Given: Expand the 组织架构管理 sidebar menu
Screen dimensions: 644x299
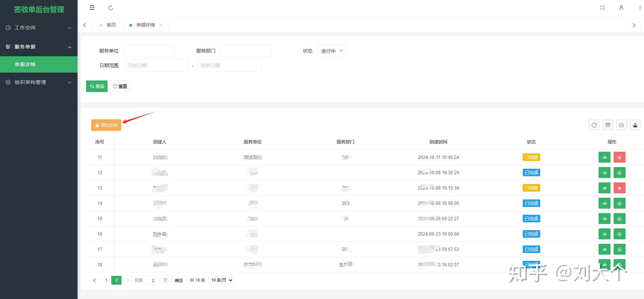Looking at the screenshot, I should (x=39, y=82).
